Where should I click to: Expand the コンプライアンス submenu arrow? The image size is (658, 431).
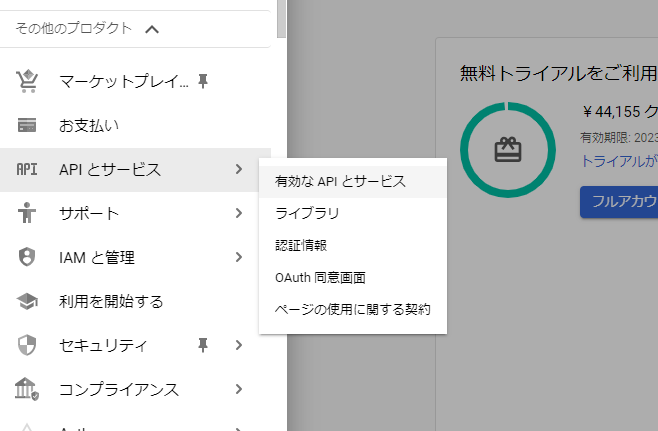click(x=239, y=389)
